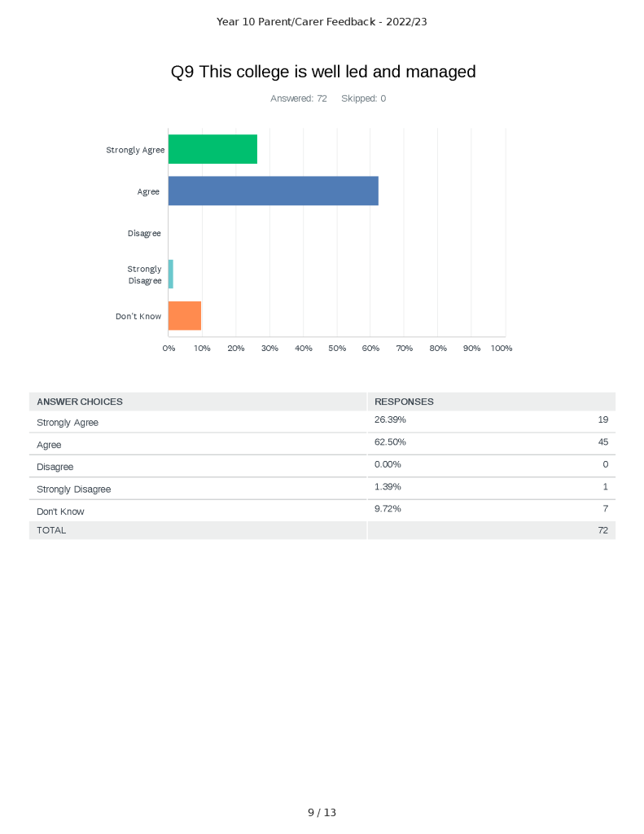This screenshot has height=834, width=644.
Task: Click the page number 9 / 13
Action: (x=322, y=813)
